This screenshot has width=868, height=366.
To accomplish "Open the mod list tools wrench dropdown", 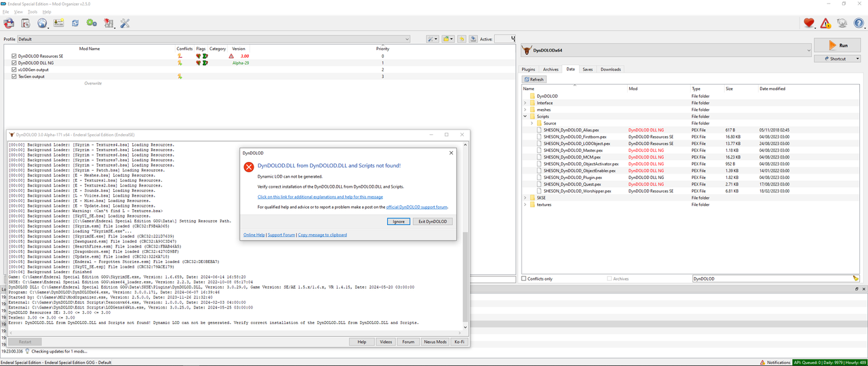I will (x=432, y=39).
